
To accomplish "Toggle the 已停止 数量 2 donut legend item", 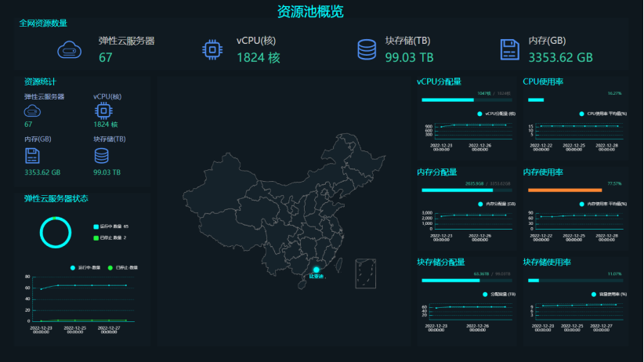I will click(x=110, y=238).
